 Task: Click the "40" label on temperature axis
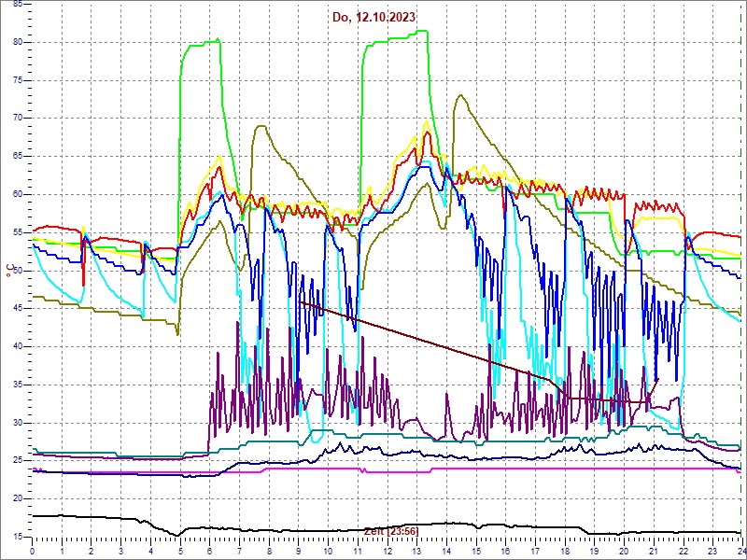(x=17, y=347)
